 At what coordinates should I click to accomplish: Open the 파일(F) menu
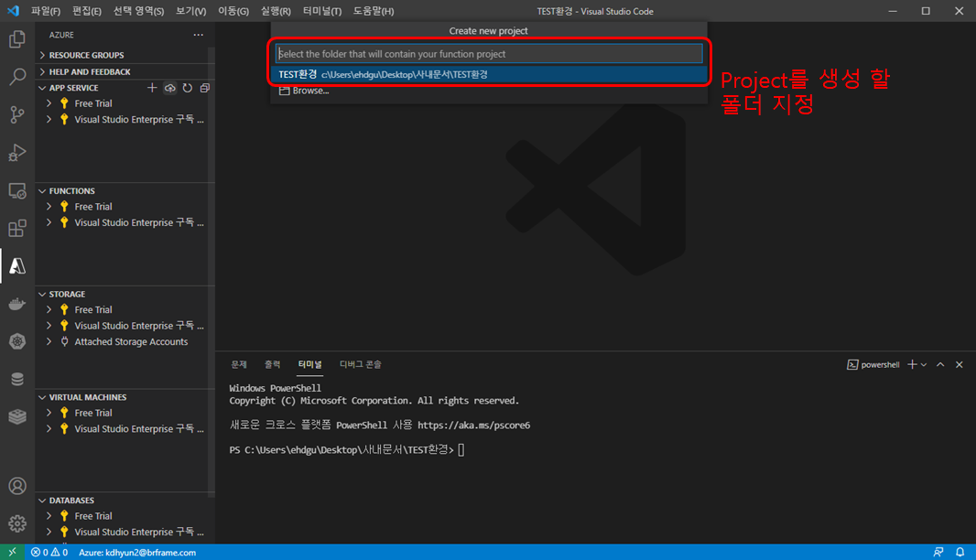(46, 11)
